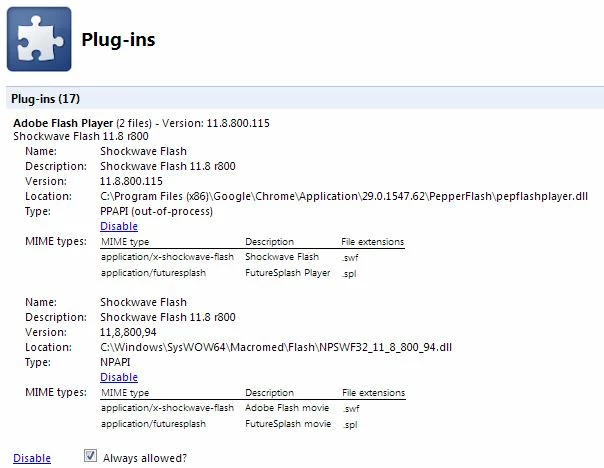Viewport: 604px width, 468px height.
Task: Click the PPAPI (out-of-process) type value
Action: pyautogui.click(x=156, y=211)
